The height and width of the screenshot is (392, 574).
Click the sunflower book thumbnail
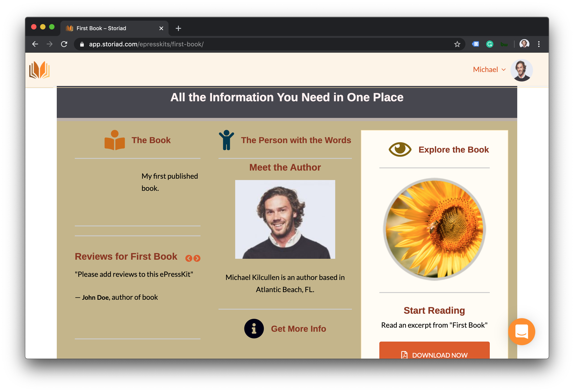(434, 229)
